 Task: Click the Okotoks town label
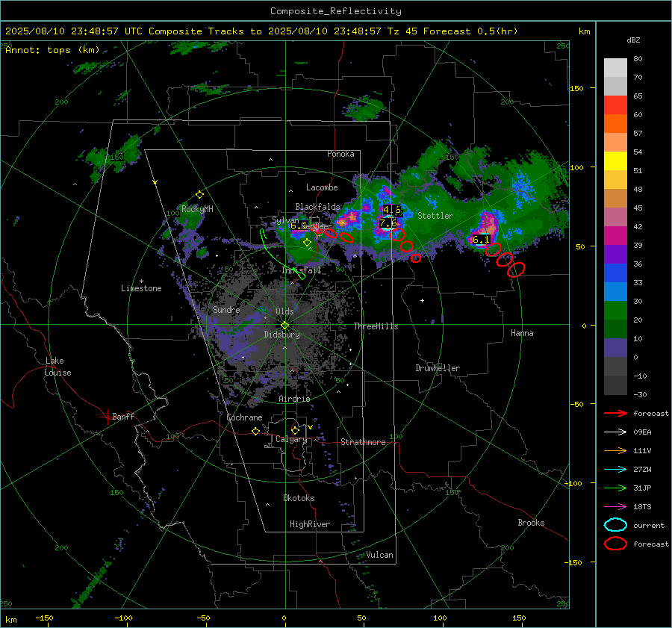tap(299, 498)
